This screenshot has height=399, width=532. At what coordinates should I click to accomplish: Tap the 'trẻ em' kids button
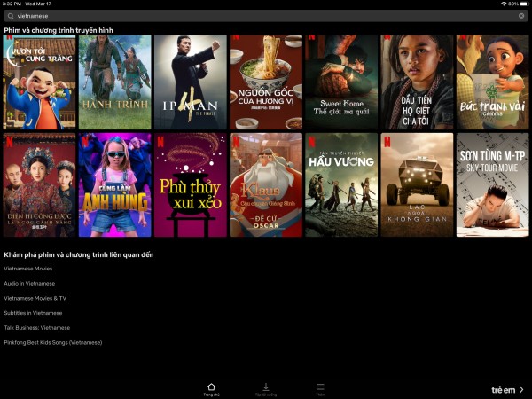[x=507, y=390]
